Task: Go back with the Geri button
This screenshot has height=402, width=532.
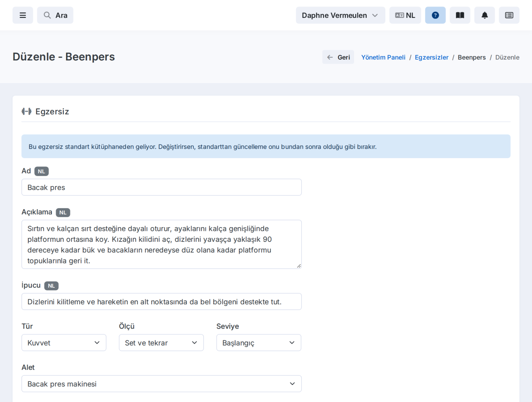Action: [338, 57]
